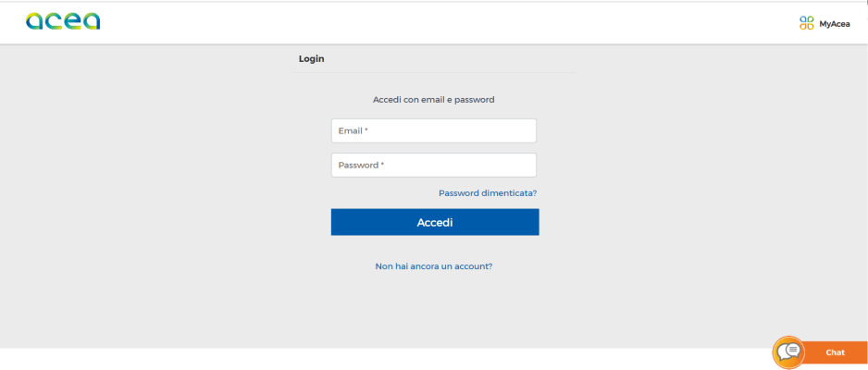Click the colorful MyAcea clover icon
The width and height of the screenshot is (868, 370).
click(x=807, y=23)
